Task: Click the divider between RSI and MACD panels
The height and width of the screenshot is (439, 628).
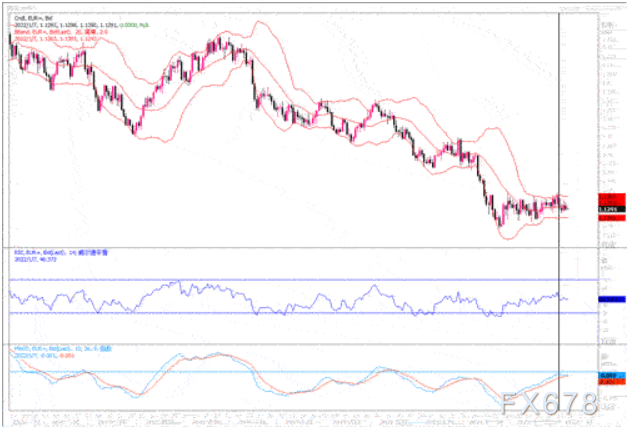Action: tap(300, 344)
